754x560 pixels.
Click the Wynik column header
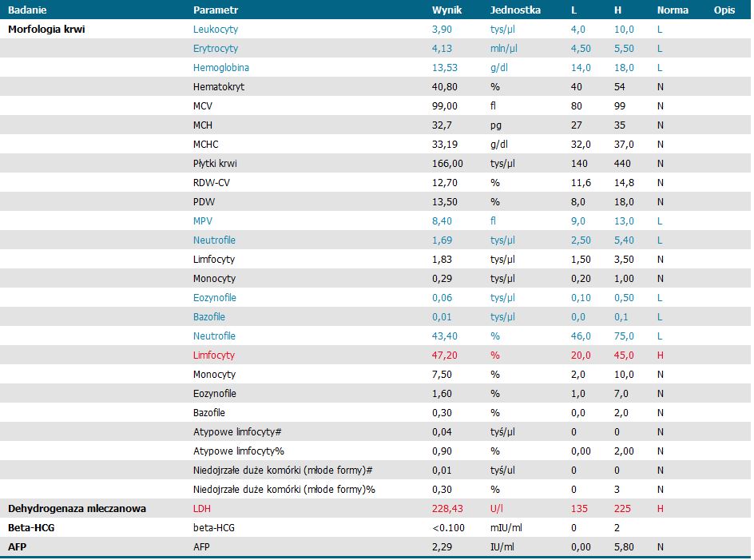tap(446, 10)
